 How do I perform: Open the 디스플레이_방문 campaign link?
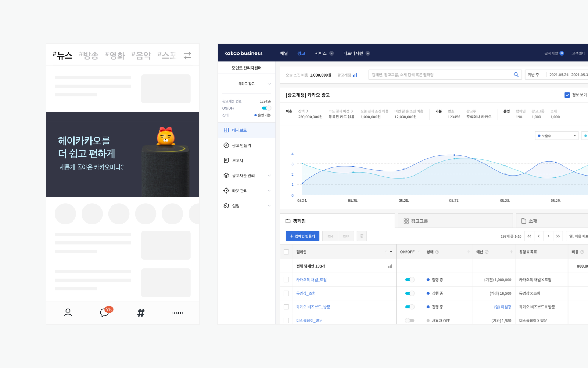click(x=309, y=321)
